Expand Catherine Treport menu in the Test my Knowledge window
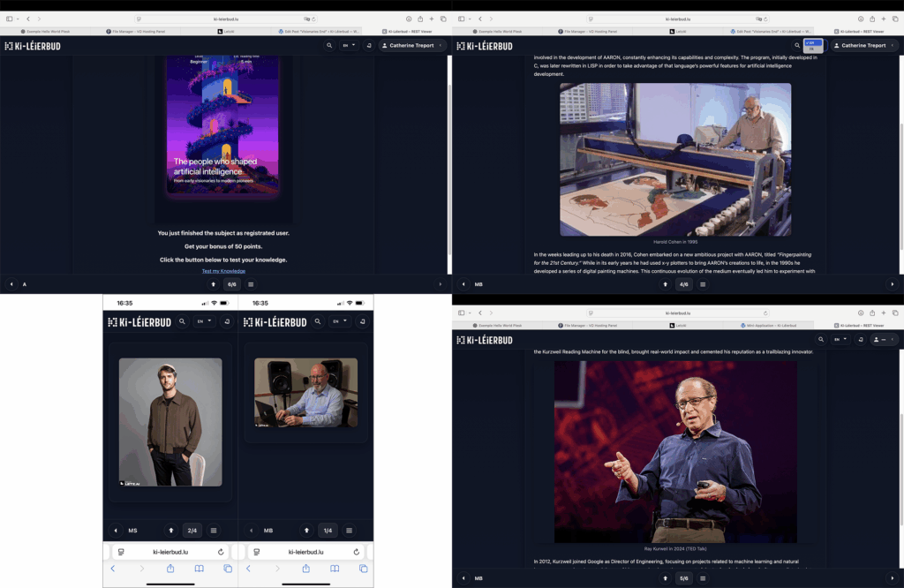The height and width of the screenshot is (588, 904). coord(413,46)
